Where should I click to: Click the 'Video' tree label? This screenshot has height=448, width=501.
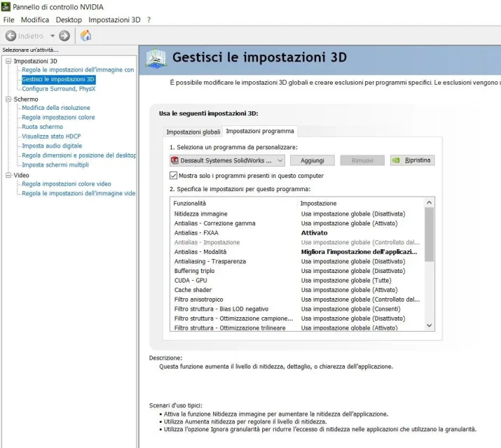22,175
